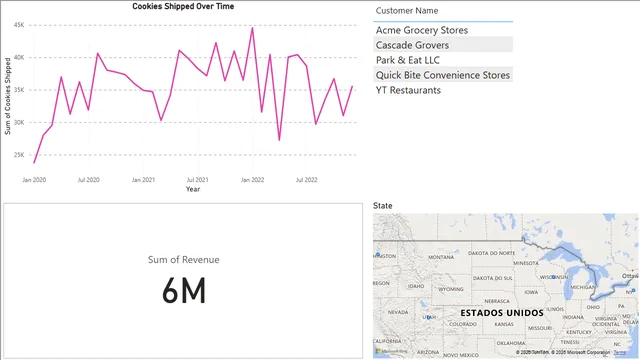640x360 pixels.
Task: Click the 45K axis value
Action: tap(19, 25)
